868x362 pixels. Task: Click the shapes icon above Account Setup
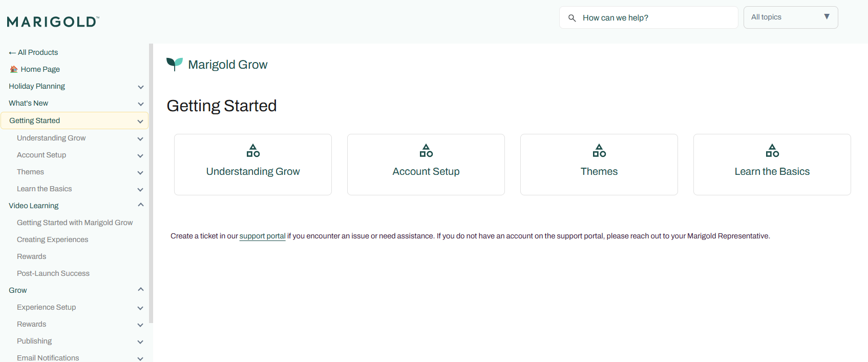(426, 150)
